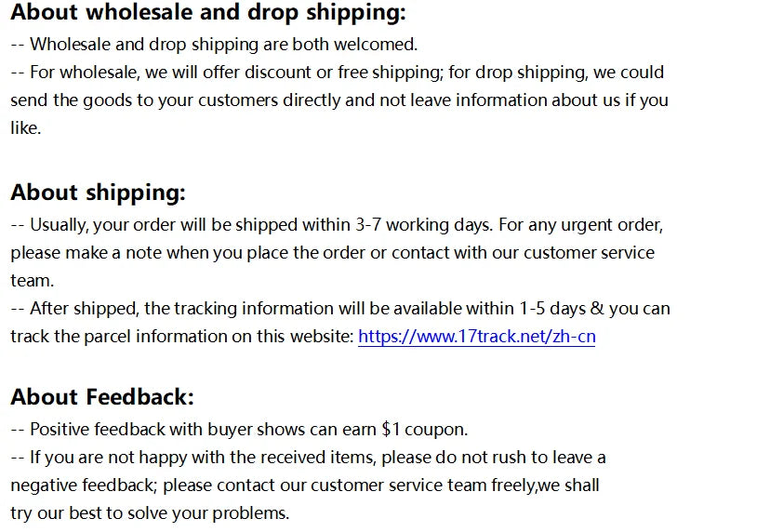Open the 17track.net tracking website link

click(x=476, y=337)
